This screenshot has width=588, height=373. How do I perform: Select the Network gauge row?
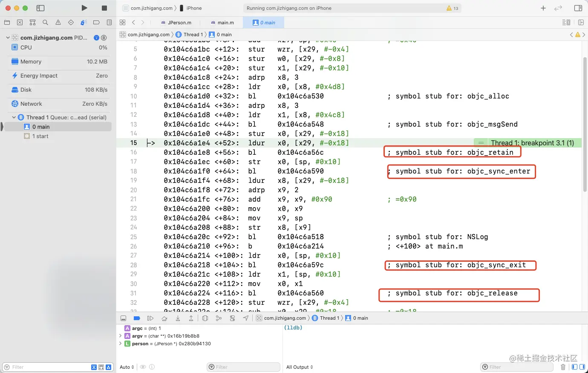[x=59, y=104]
